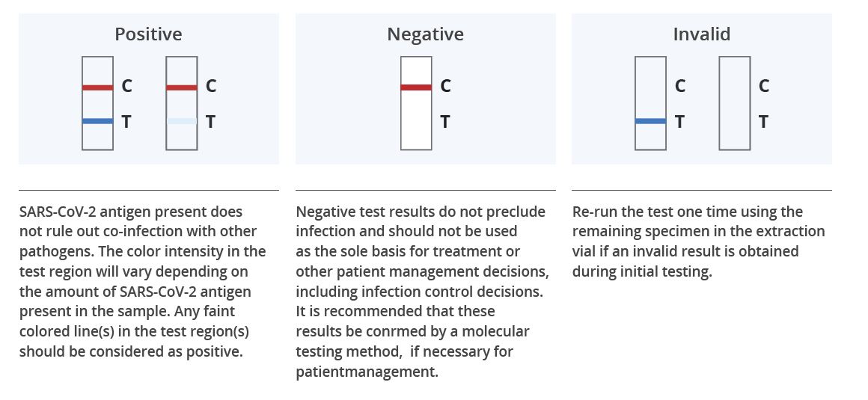Click solid blue T line on first Positive strip
Viewport: 868px width, 400px height.
pos(98,121)
